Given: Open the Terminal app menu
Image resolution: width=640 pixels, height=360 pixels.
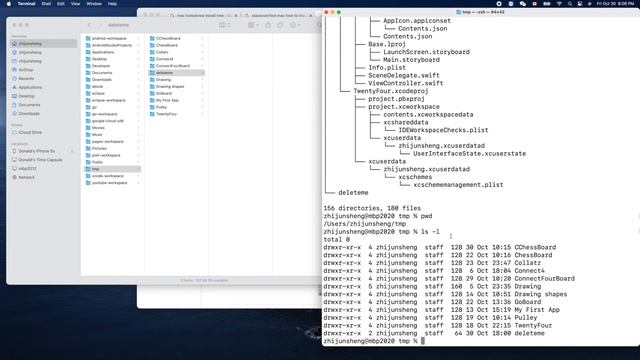Looking at the screenshot, I should 26,4.
